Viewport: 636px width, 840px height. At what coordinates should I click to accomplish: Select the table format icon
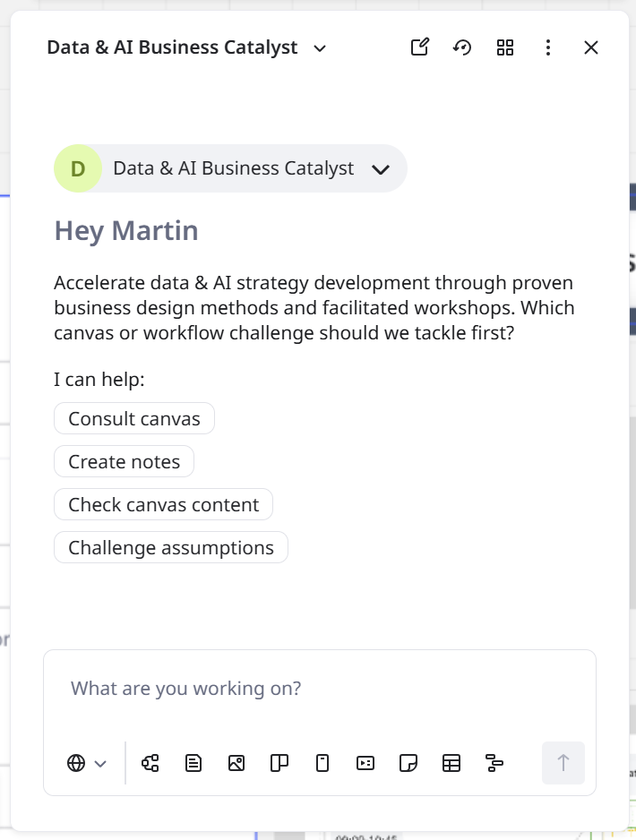451,763
